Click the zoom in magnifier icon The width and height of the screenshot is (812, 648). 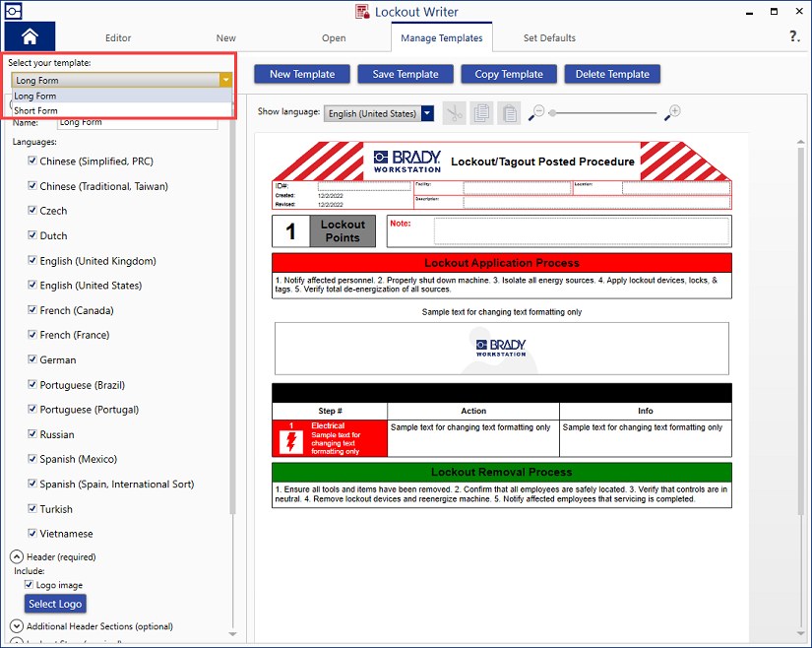click(x=672, y=113)
